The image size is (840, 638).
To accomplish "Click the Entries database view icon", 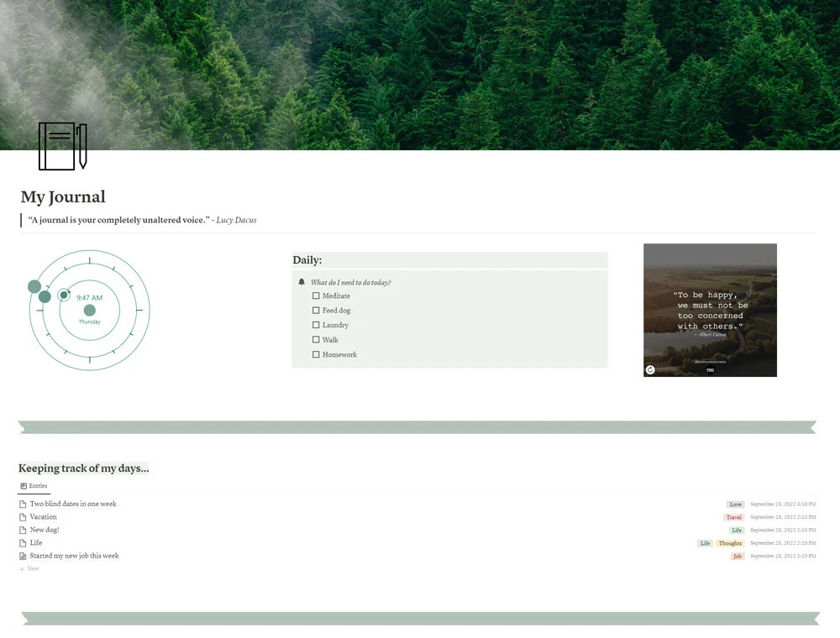I will 23,485.
